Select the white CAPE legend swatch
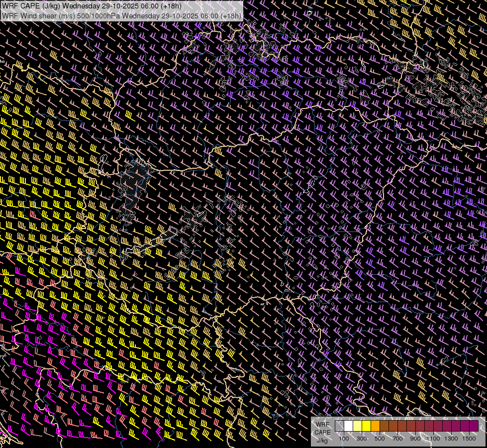 coord(349,426)
